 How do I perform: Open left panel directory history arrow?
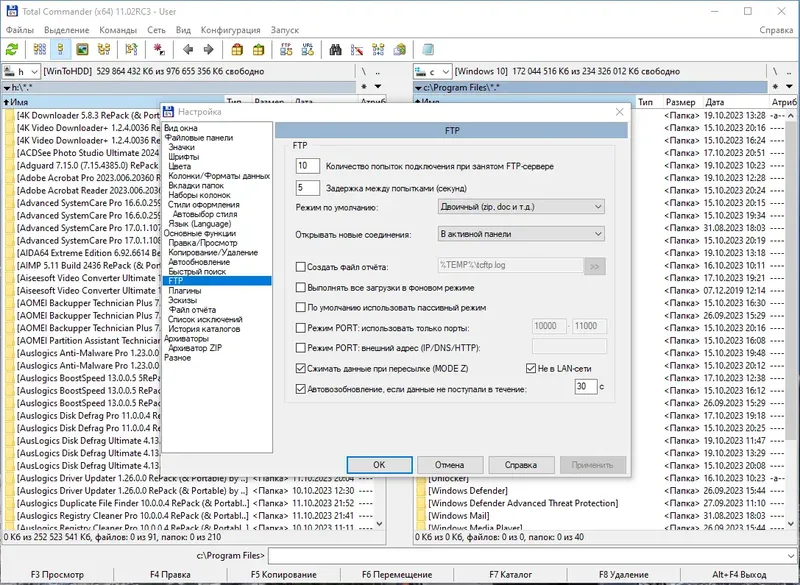[378, 87]
